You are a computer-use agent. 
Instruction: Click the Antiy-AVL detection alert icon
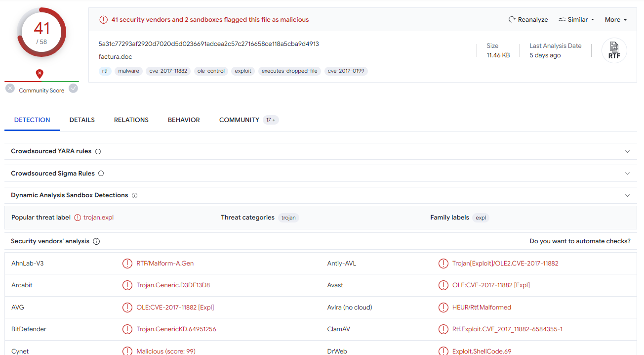point(443,264)
